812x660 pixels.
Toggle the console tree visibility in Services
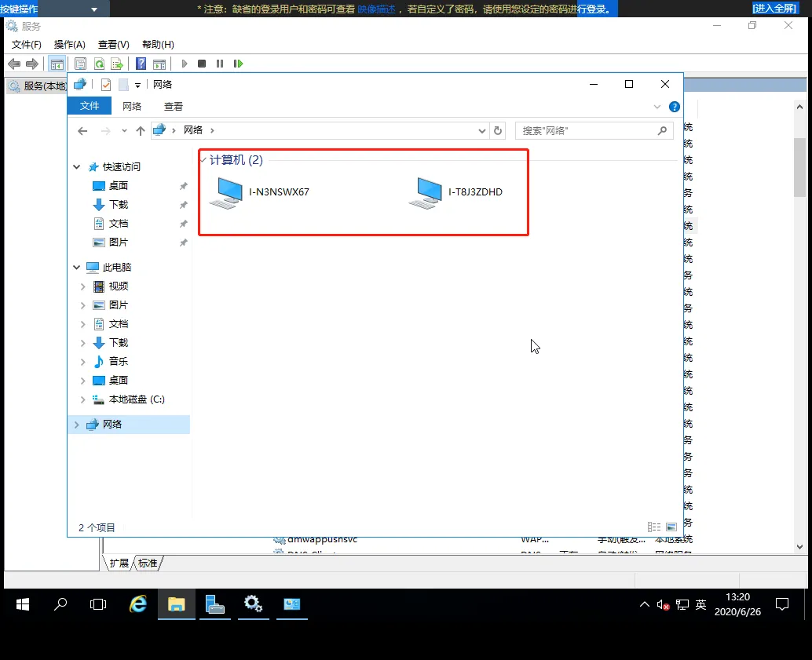[x=56, y=64]
